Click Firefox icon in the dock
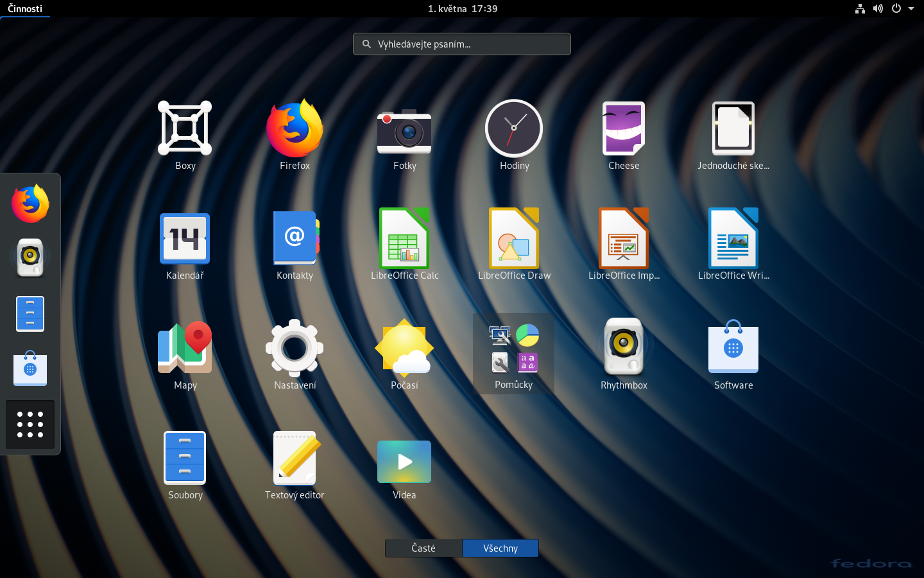This screenshot has height=578, width=924. (30, 204)
